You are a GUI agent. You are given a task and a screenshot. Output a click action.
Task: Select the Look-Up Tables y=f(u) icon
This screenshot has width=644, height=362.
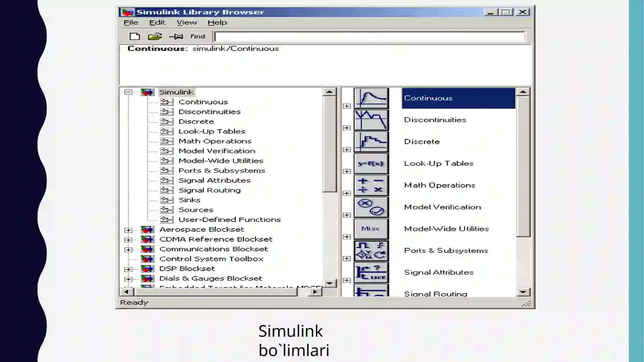pos(371,163)
